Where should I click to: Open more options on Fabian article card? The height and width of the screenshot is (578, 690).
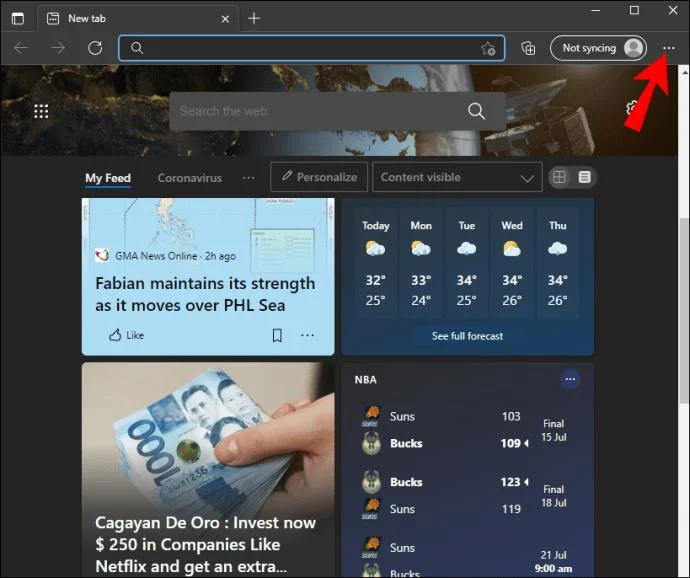(x=307, y=335)
